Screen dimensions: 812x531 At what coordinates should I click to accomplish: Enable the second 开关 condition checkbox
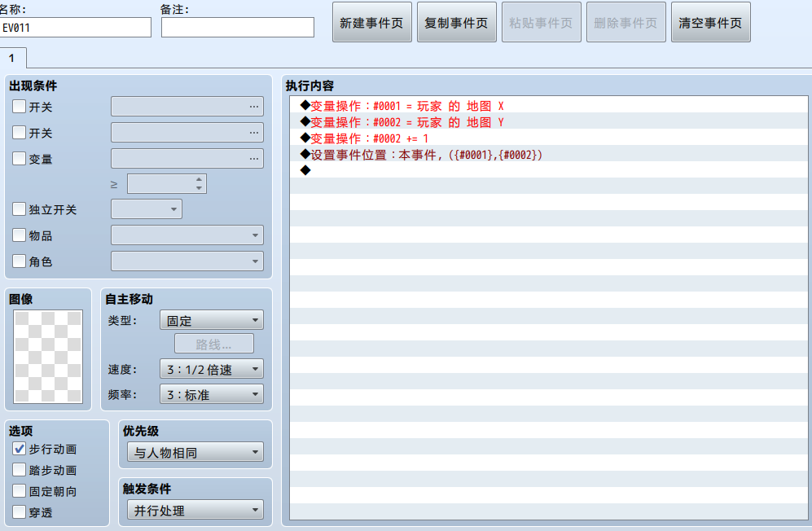pyautogui.click(x=20, y=133)
